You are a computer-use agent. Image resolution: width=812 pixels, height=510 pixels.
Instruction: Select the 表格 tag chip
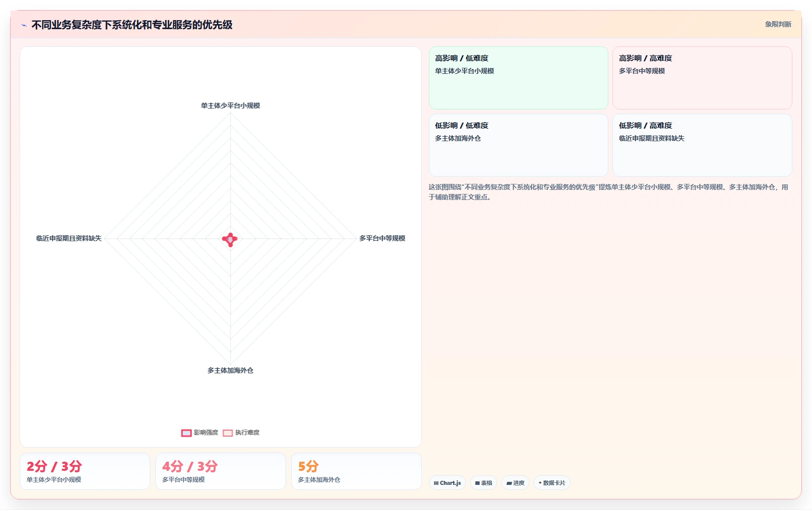click(x=484, y=483)
